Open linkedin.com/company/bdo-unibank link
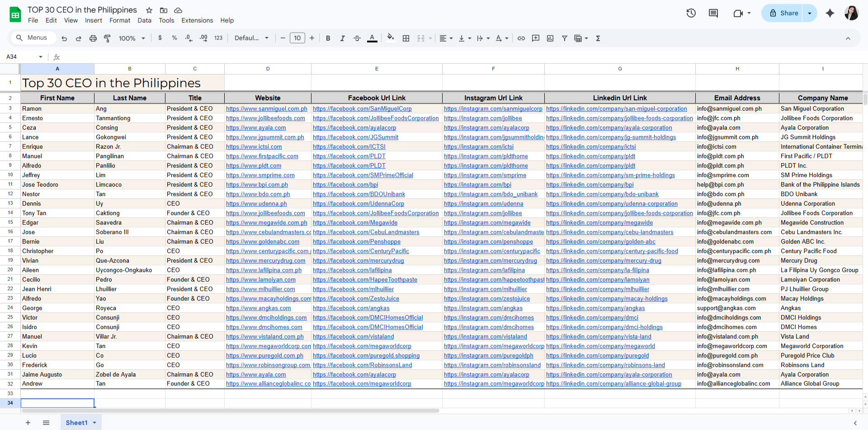Viewport: 868px width, 430px height. click(x=602, y=194)
